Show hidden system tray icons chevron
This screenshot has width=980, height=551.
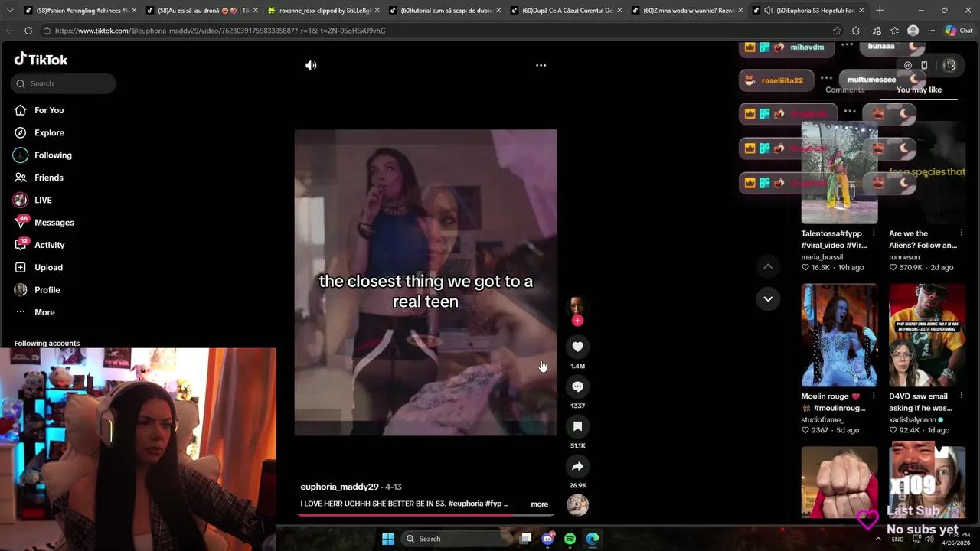(x=878, y=539)
